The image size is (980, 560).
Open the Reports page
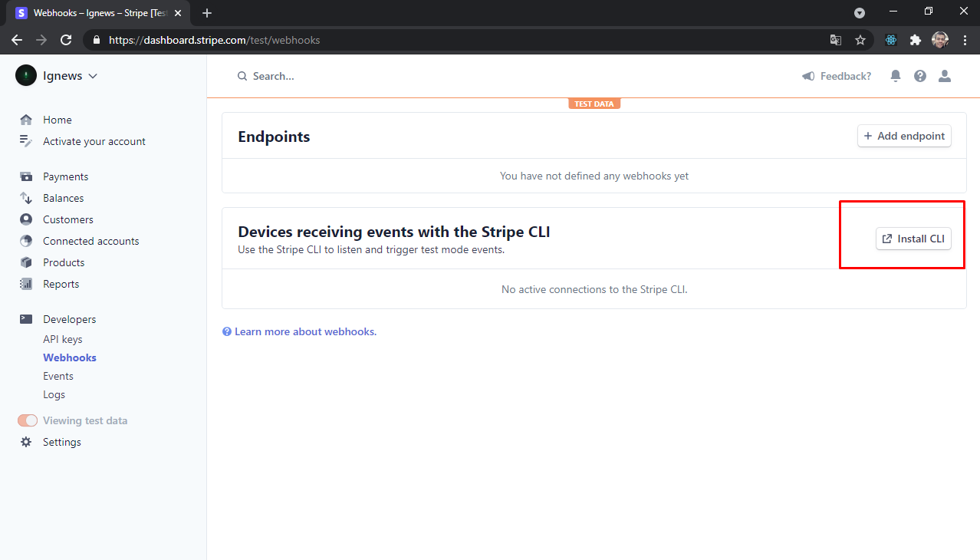pyautogui.click(x=61, y=284)
